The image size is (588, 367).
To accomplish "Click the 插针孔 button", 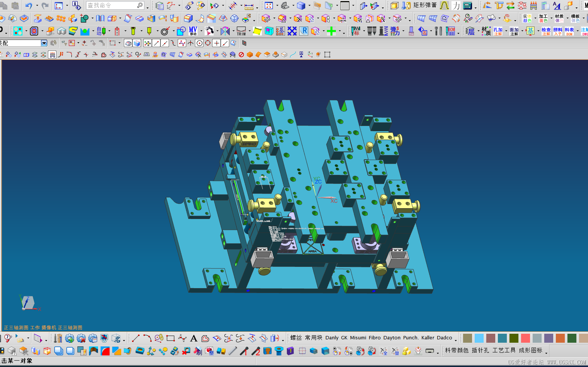I will coord(480,350).
